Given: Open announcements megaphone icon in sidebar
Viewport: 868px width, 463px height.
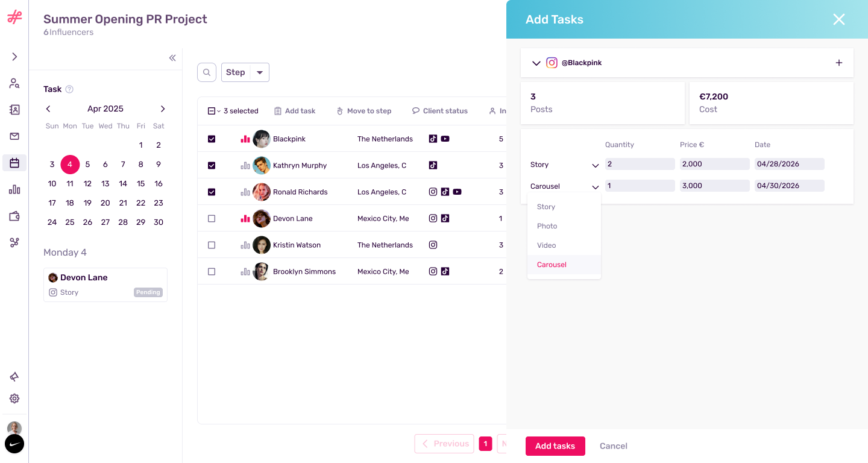Looking at the screenshot, I should [x=14, y=377].
